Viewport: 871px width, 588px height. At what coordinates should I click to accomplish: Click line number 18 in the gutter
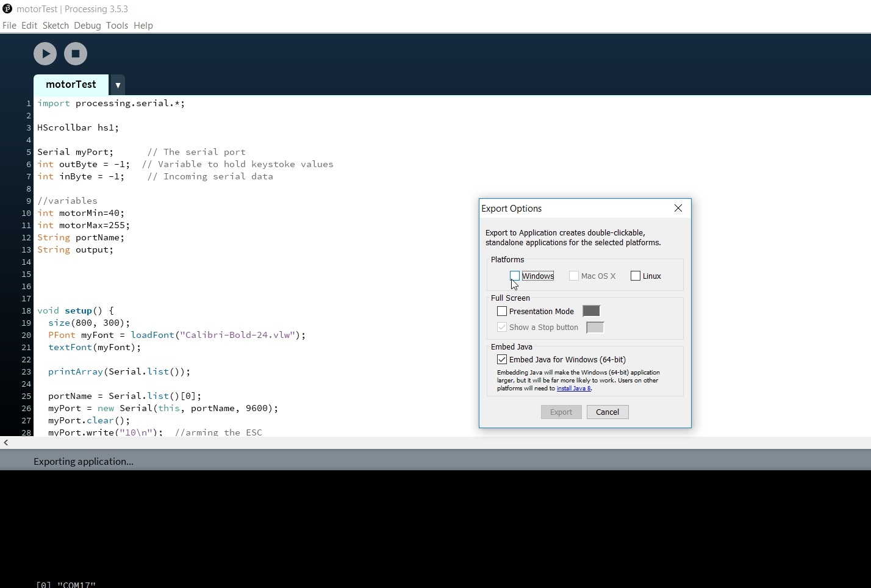26,310
